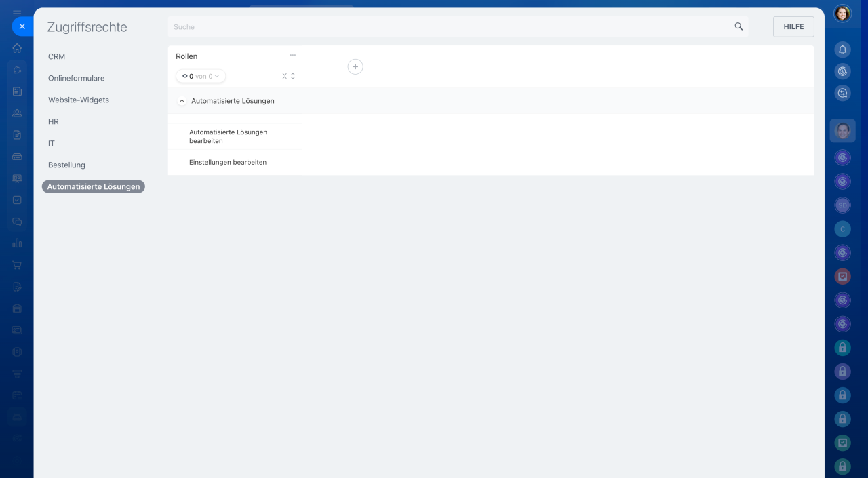Open notifications bell in right sidebar

point(842,49)
